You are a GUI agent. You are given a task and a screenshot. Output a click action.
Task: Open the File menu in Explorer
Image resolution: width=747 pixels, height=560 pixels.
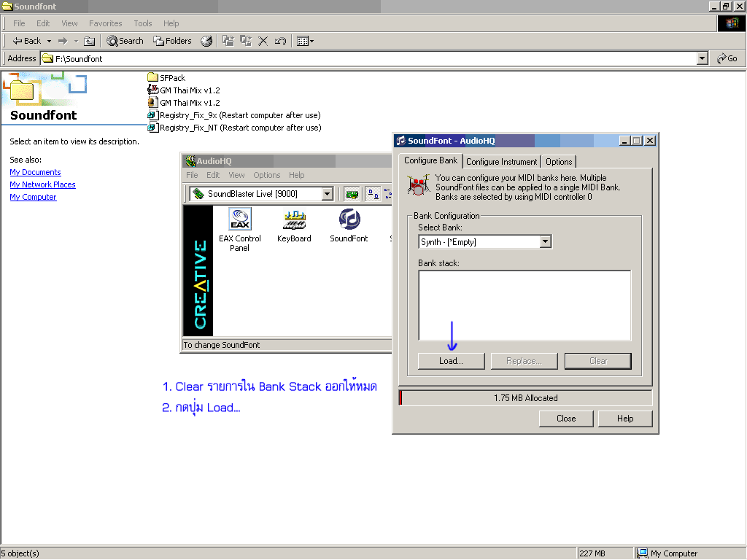pos(19,23)
